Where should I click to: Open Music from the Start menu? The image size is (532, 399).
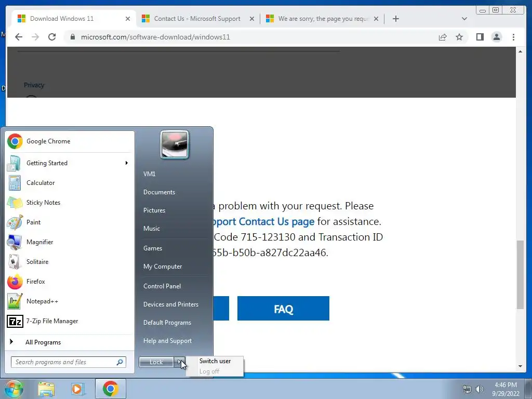pos(152,229)
